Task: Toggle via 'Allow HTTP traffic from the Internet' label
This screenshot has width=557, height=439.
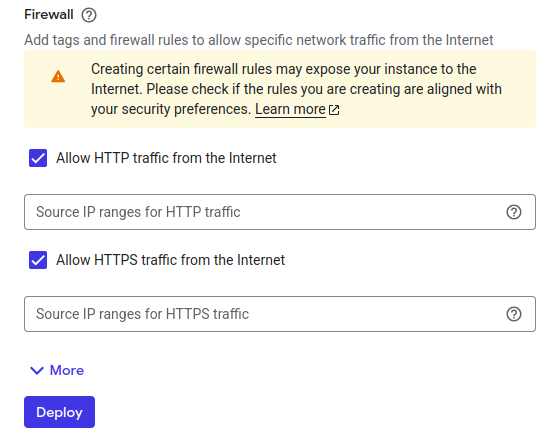Action: point(166,158)
